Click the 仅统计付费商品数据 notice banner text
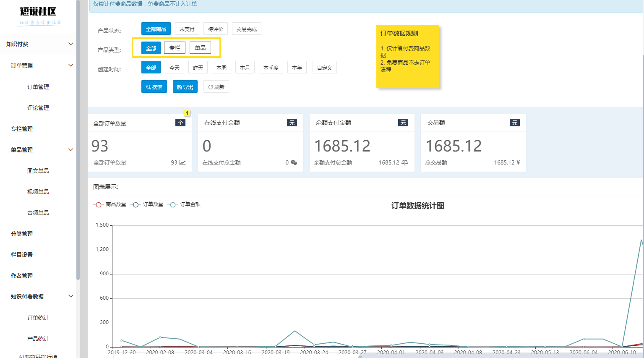Viewport: 644px width, 358px height. (145, 4)
